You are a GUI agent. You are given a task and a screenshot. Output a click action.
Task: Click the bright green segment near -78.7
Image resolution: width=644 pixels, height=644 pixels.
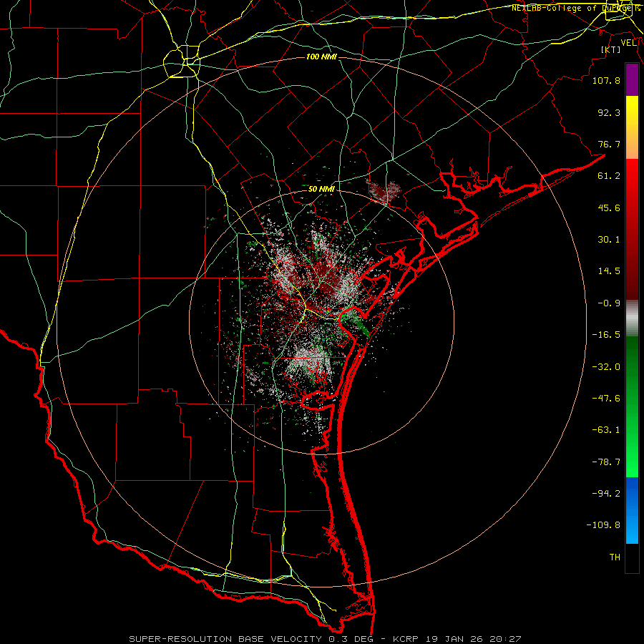632,462
